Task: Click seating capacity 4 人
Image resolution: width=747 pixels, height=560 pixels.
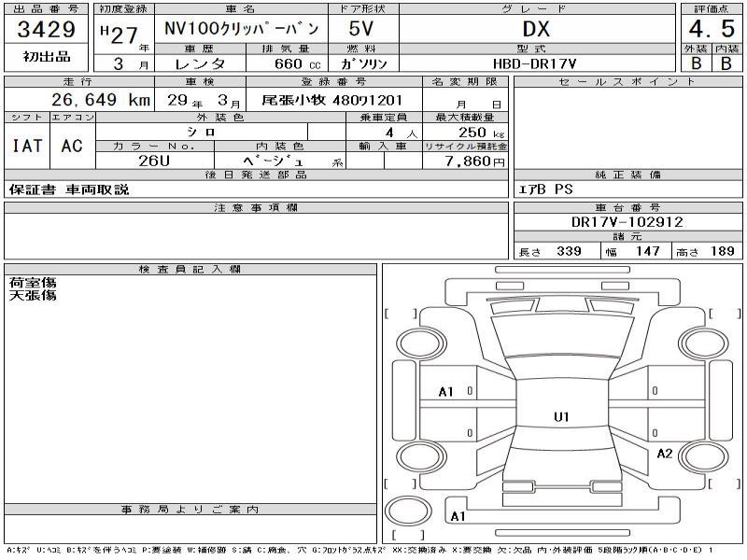Action: point(402,133)
